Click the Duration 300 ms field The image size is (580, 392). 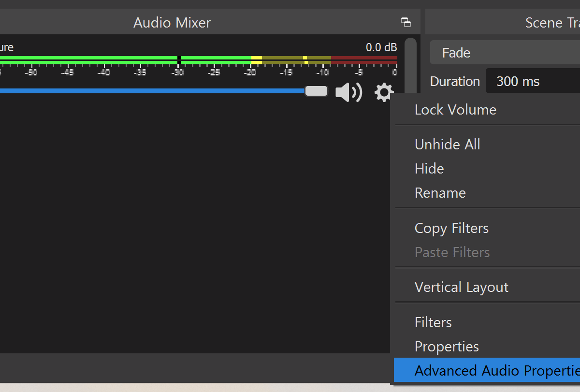532,81
